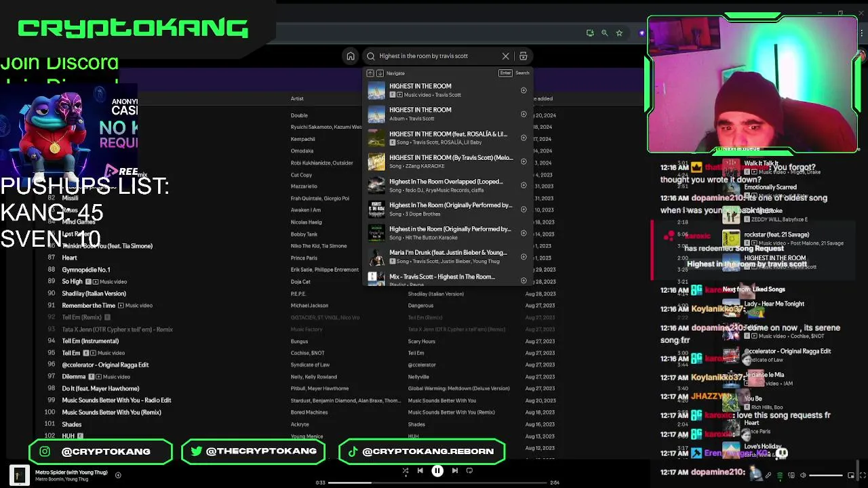This screenshot has height=488, width=868.
Task: Open album Global Warming: Meltdown (Deluxe Version)
Action: (x=458, y=388)
